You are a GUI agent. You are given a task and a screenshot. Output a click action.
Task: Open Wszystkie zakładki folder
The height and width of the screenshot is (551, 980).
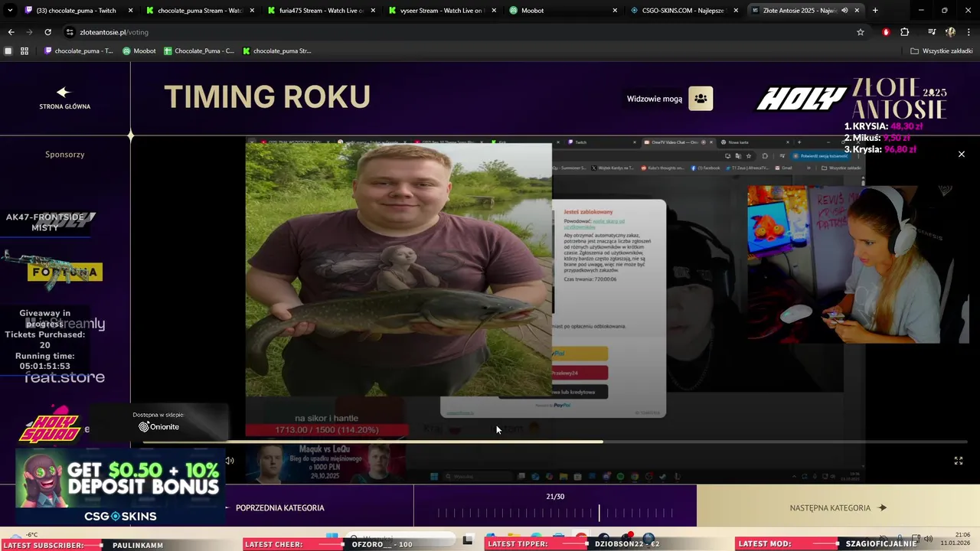[942, 51]
